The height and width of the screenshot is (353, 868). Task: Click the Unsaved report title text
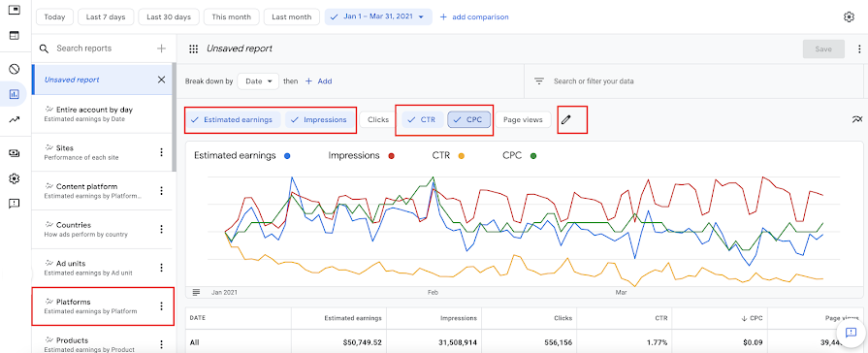240,48
